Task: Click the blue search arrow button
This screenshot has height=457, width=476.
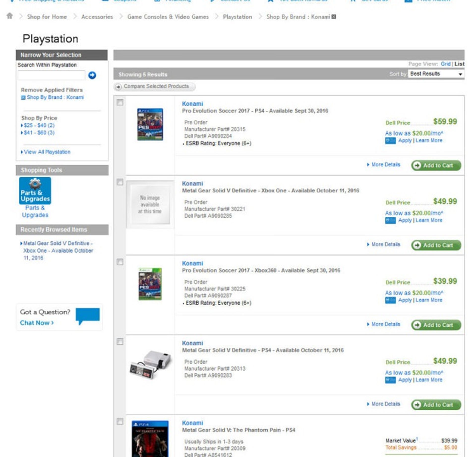Action: click(92, 75)
